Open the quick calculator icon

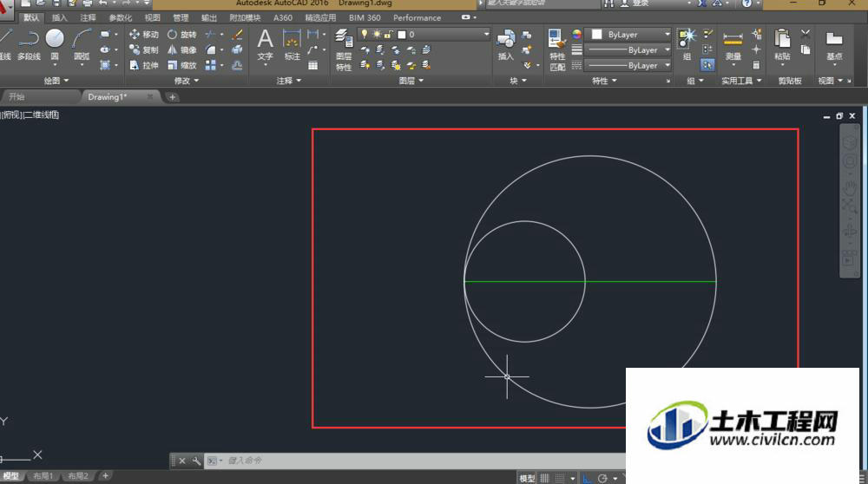756,65
